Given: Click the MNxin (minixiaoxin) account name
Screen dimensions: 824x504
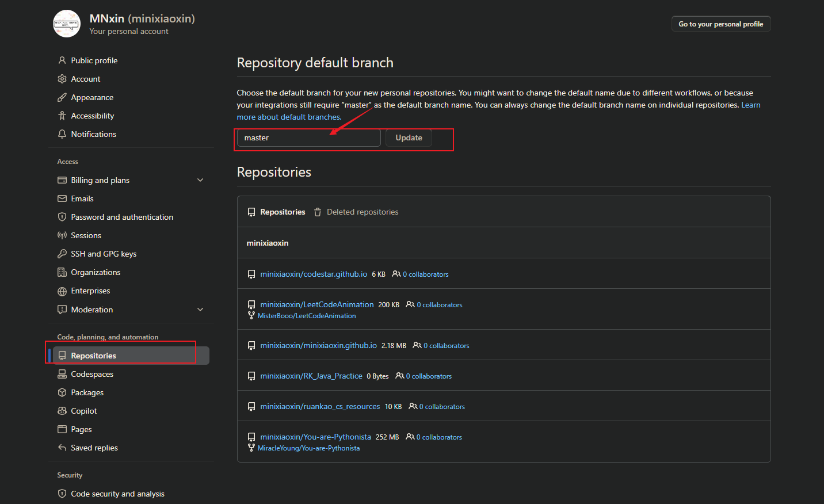Looking at the screenshot, I should [x=142, y=18].
